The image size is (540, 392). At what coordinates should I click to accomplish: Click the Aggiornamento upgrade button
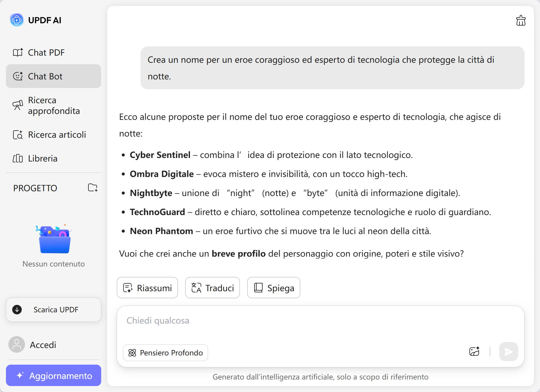(54, 376)
